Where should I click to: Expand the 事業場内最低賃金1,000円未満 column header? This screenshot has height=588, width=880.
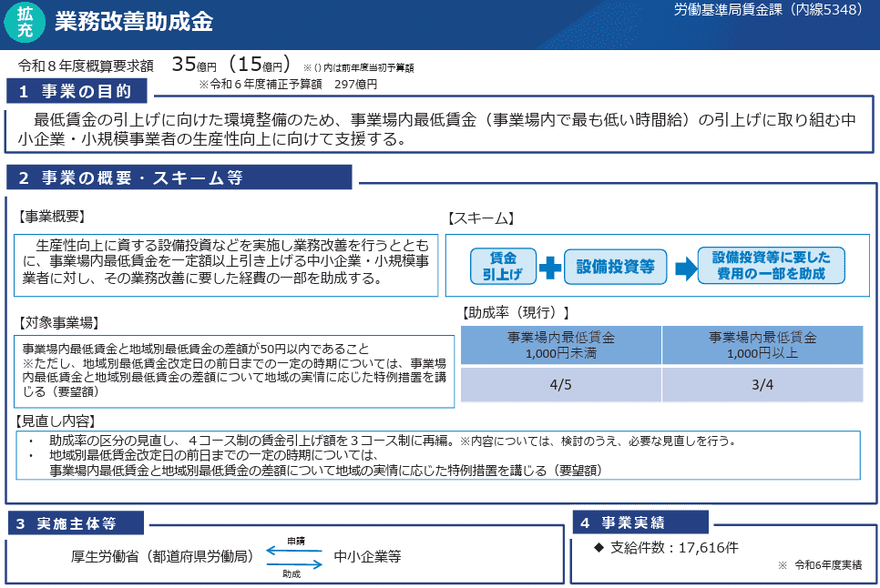click(x=563, y=345)
